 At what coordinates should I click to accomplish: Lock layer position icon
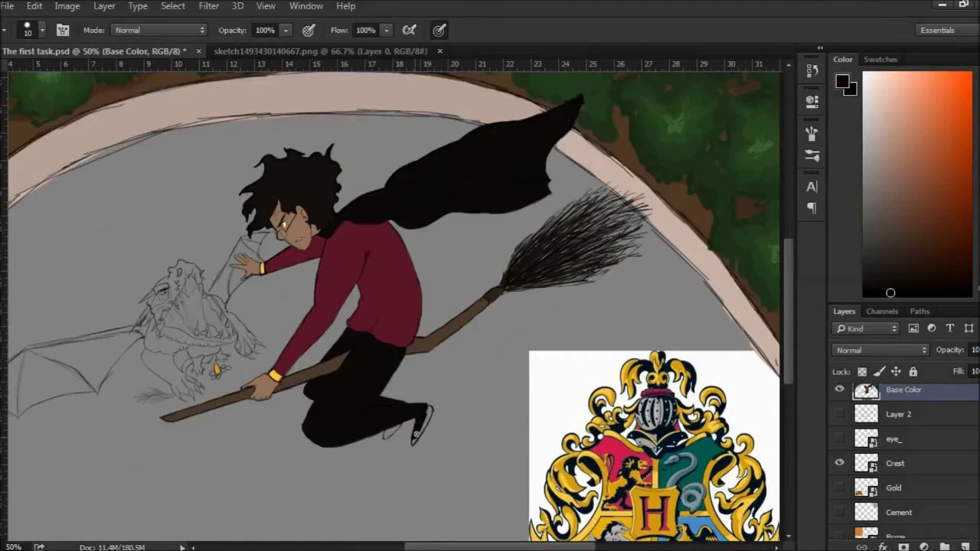pyautogui.click(x=896, y=372)
